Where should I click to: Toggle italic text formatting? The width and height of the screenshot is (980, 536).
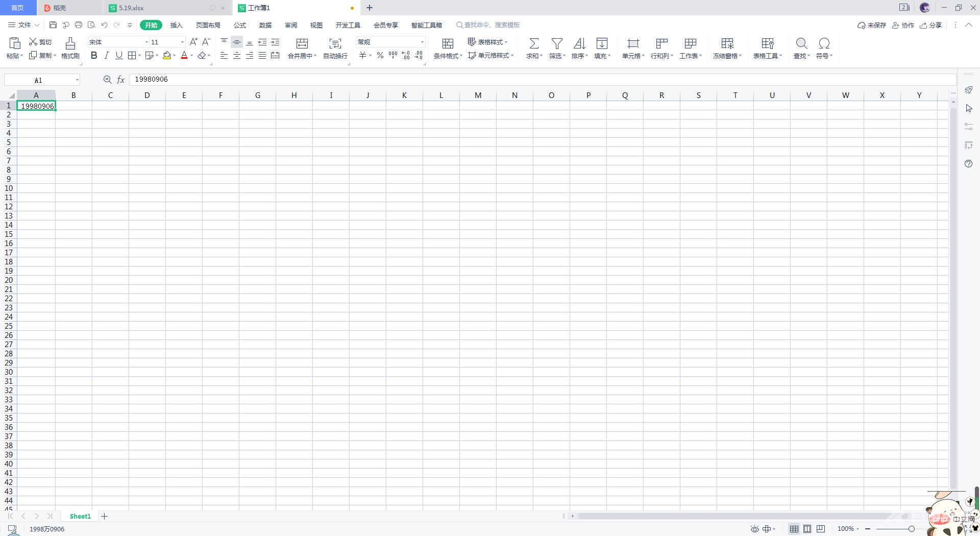tap(106, 56)
